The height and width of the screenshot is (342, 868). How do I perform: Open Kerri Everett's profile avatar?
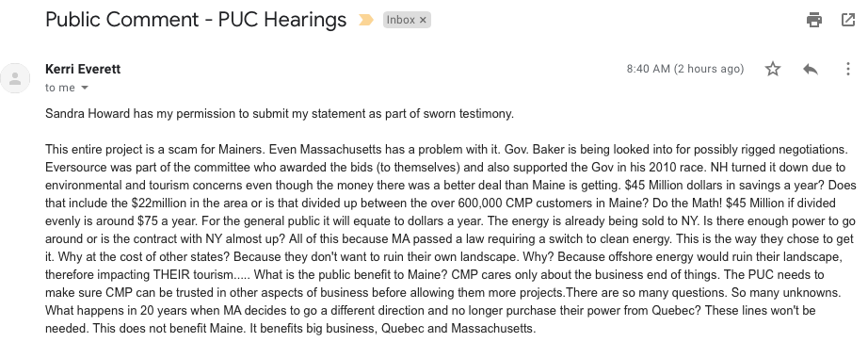pos(15,78)
